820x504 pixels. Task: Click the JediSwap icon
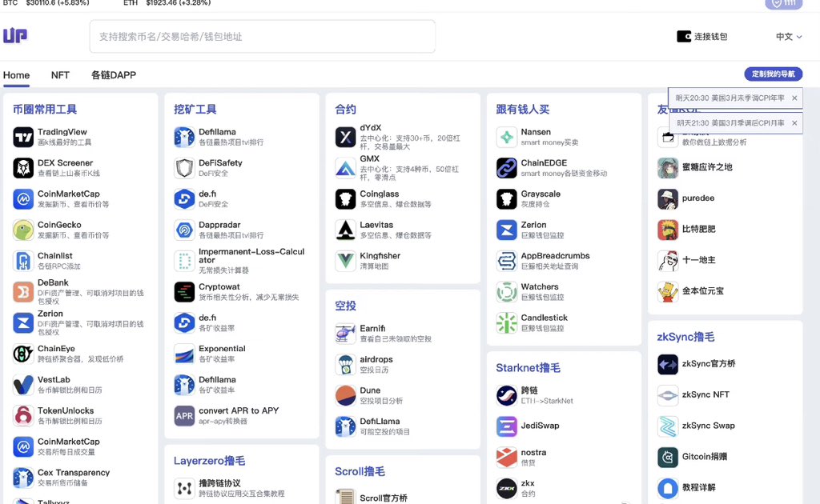coord(506,426)
